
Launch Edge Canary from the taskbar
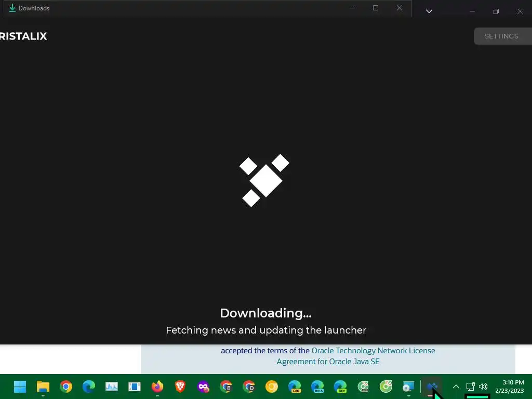coord(295,387)
